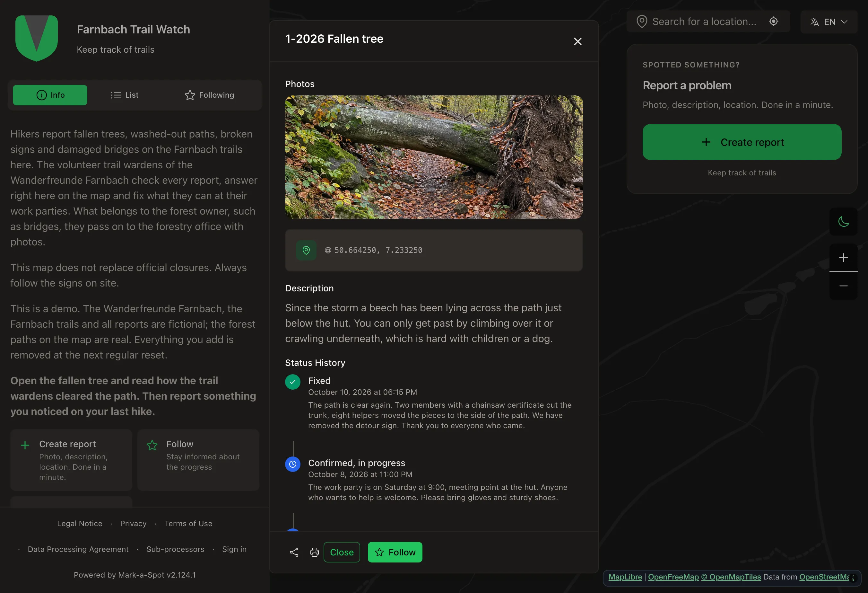Open the OpenFreeMap attribution link

[x=673, y=577]
